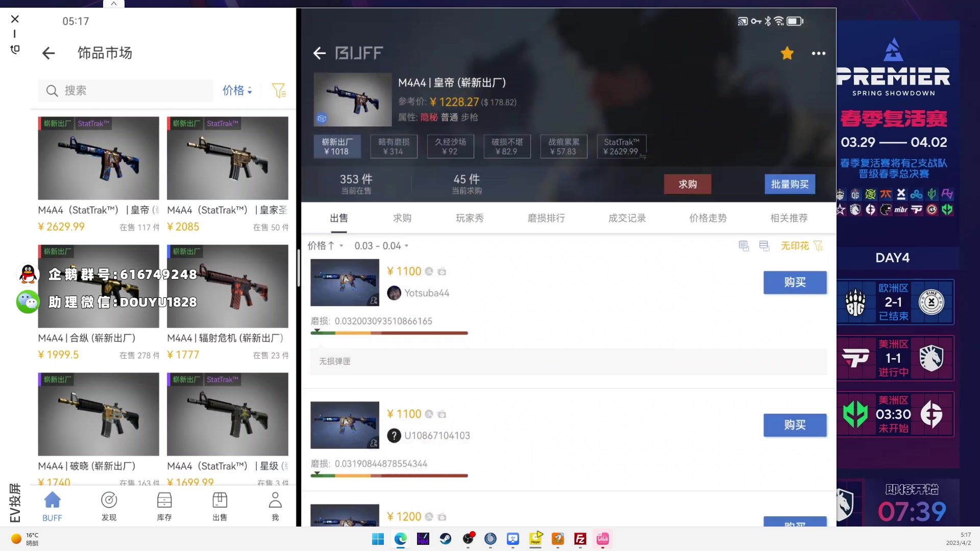Open M4A4 StatTrak 皇家圣 ¥2085 card
Image resolution: width=980 pixels, height=551 pixels.
tap(228, 174)
